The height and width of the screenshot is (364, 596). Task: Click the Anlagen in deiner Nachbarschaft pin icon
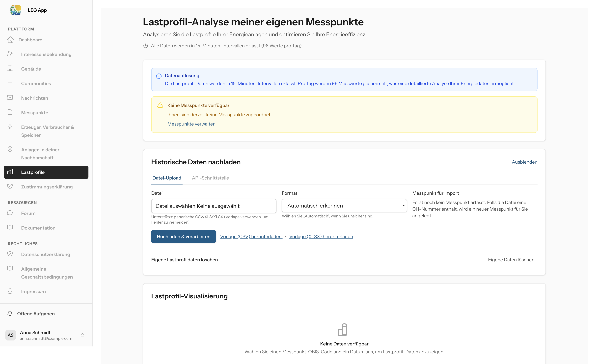point(10,150)
